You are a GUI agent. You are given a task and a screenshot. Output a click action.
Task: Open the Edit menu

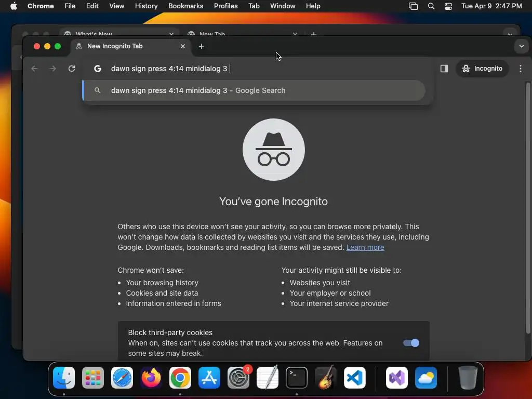92,6
